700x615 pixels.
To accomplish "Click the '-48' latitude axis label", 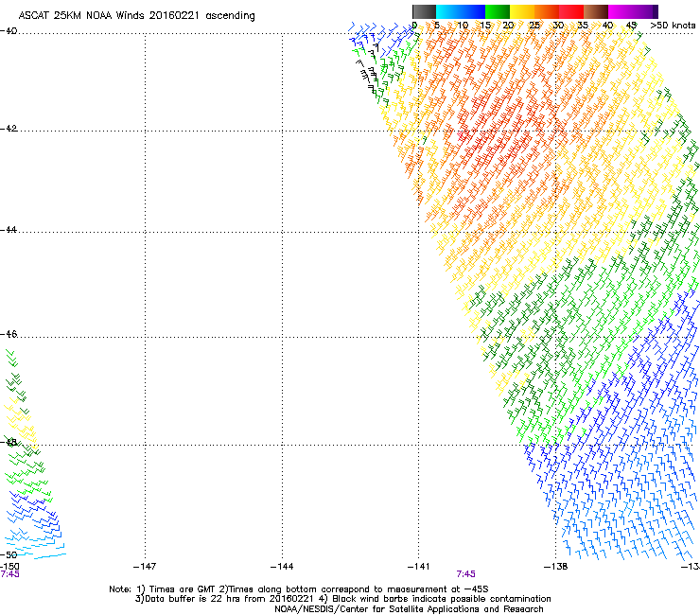I will pos(9,442).
